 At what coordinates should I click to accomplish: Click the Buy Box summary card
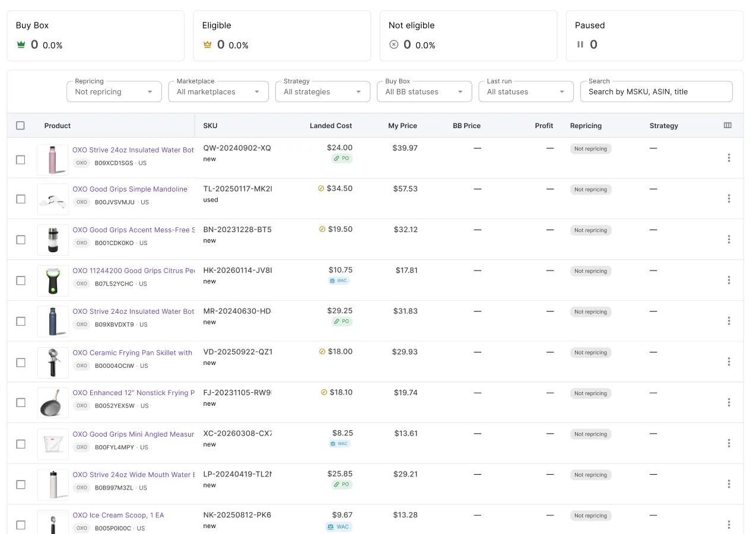[x=96, y=36]
